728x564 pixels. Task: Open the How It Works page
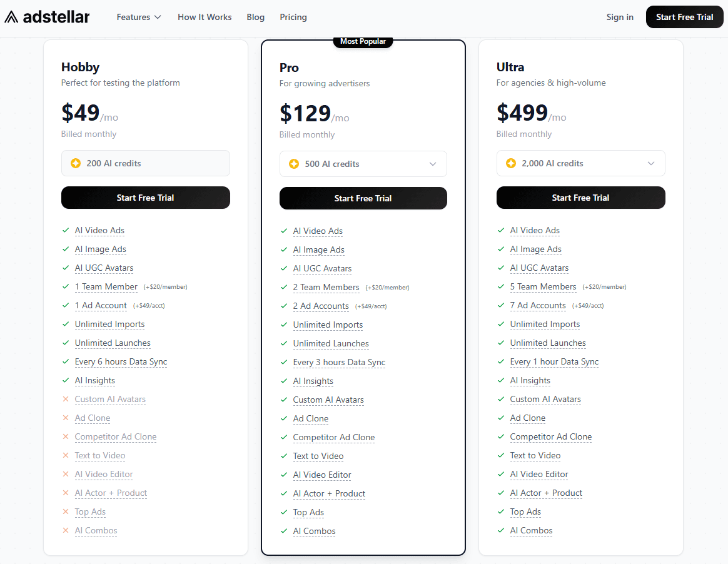(205, 17)
